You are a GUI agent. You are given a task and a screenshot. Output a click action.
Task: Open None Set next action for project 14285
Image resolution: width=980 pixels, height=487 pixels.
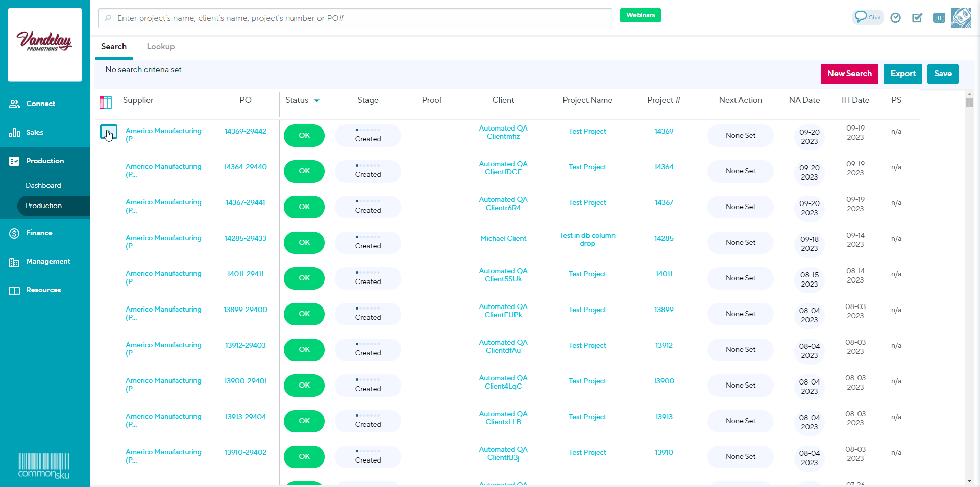tap(740, 243)
